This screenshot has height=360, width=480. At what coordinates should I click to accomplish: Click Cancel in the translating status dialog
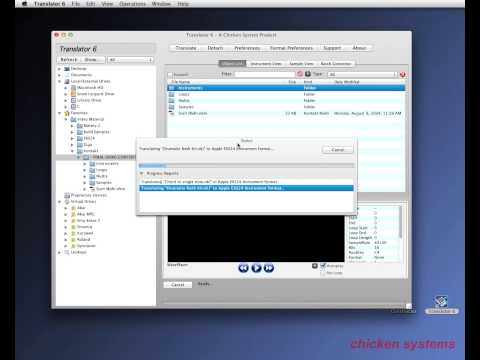(338, 150)
